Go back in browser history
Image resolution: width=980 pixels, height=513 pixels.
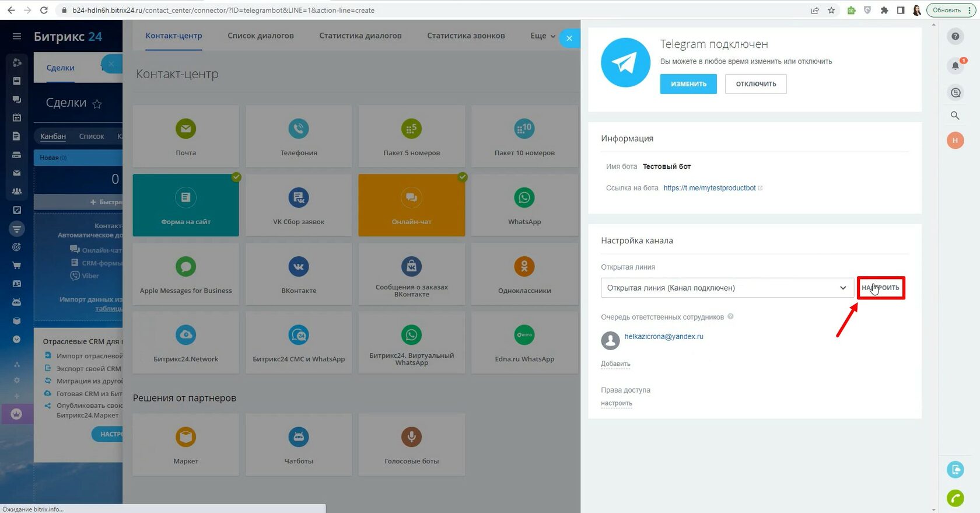tap(11, 10)
